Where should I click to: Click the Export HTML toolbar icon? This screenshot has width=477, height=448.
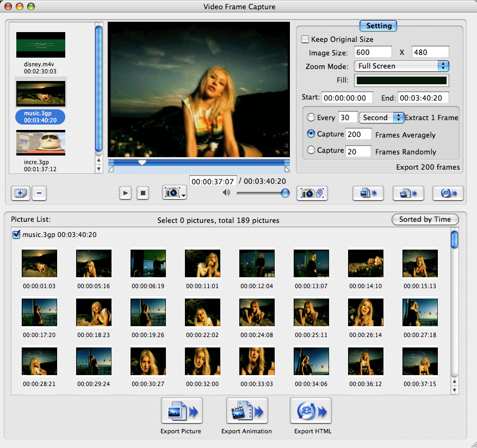[448, 193]
